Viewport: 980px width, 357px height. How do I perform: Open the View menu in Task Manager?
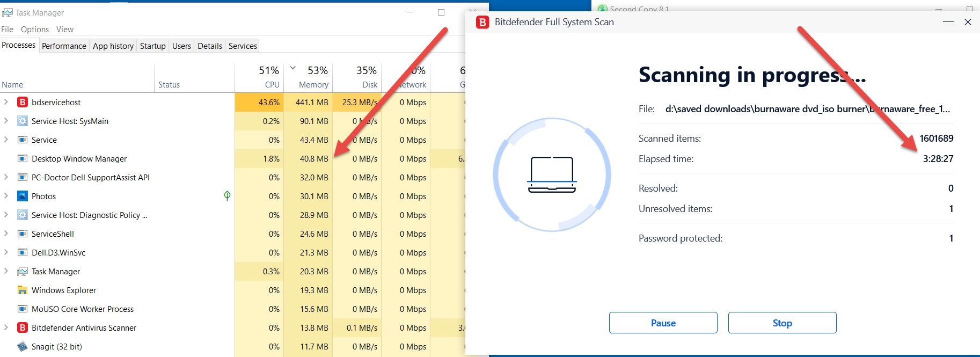[x=65, y=30]
